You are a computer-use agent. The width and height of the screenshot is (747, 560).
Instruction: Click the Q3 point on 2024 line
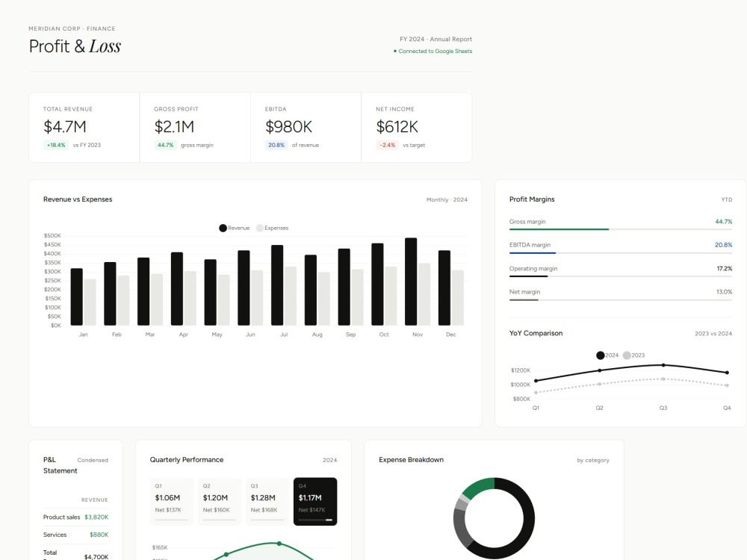(x=663, y=365)
